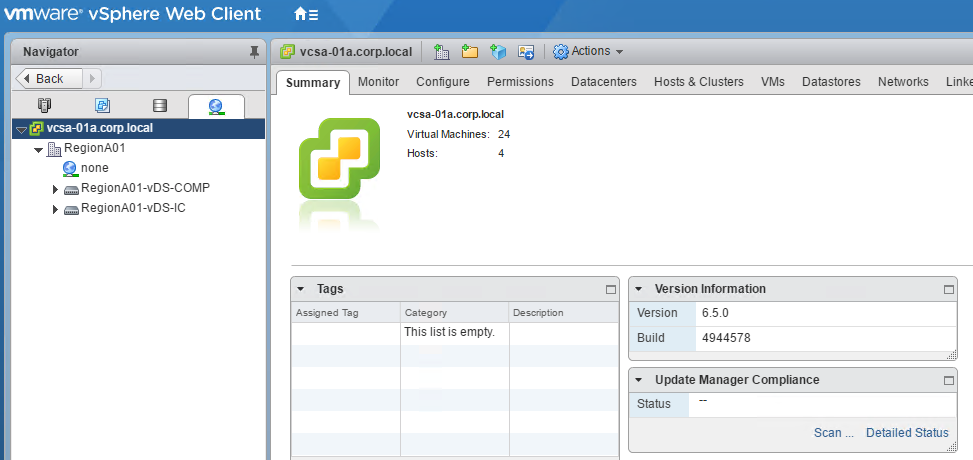Select RegionA01-vDS-IC distributed switch
This screenshot has width=973, height=460.
click(133, 208)
